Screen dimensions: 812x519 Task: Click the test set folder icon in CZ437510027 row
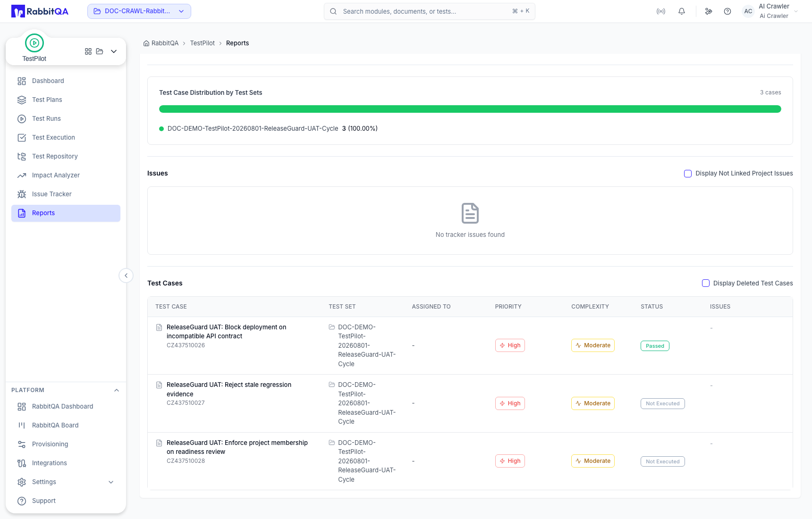[332, 385]
